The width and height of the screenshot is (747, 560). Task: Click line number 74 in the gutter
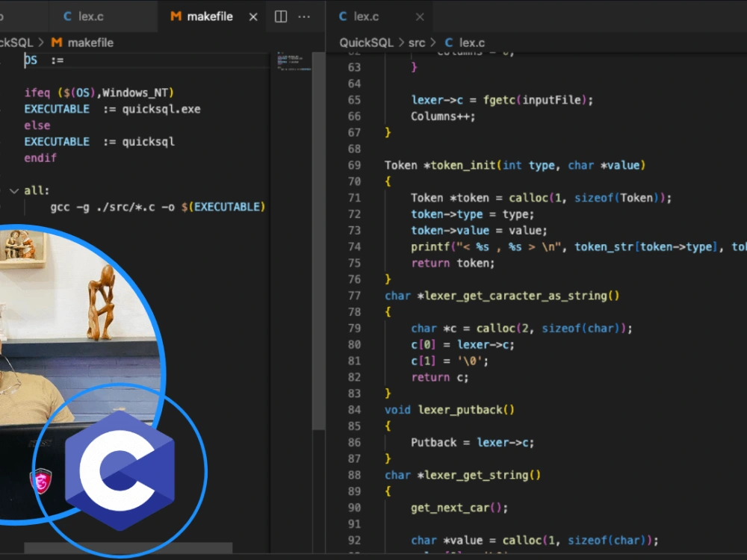tap(354, 246)
